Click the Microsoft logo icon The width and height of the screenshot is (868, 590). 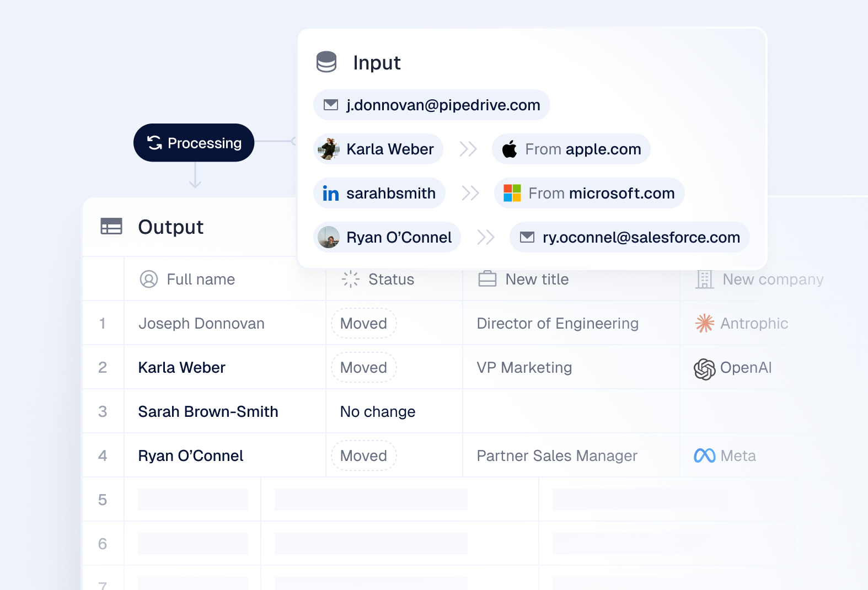click(512, 193)
